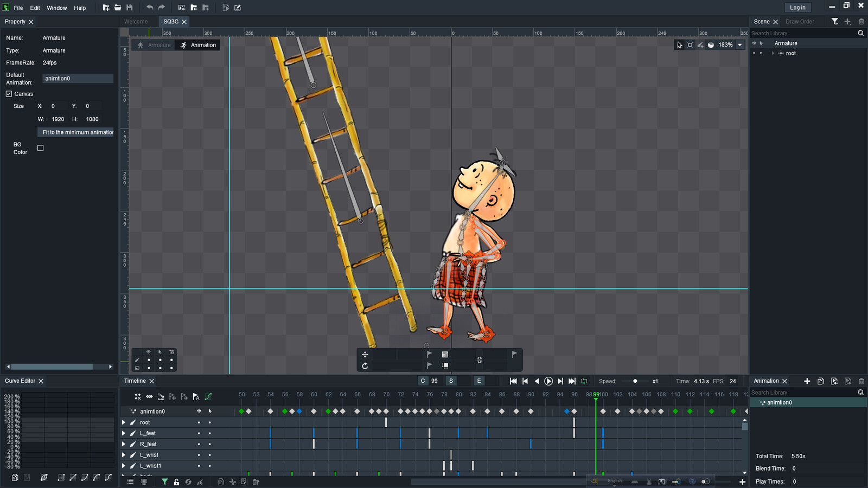Click the padlock icon in the timeline bottom bar

pyautogui.click(x=176, y=481)
